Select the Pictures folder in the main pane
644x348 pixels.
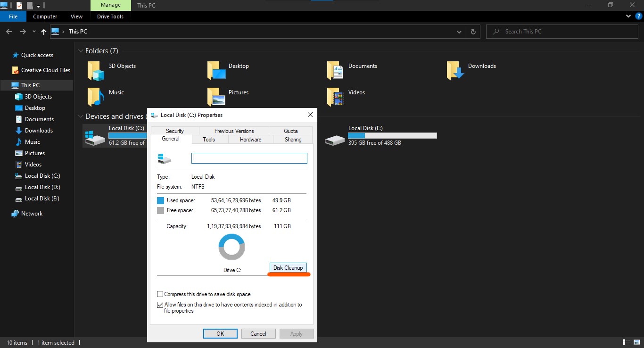[x=228, y=97]
